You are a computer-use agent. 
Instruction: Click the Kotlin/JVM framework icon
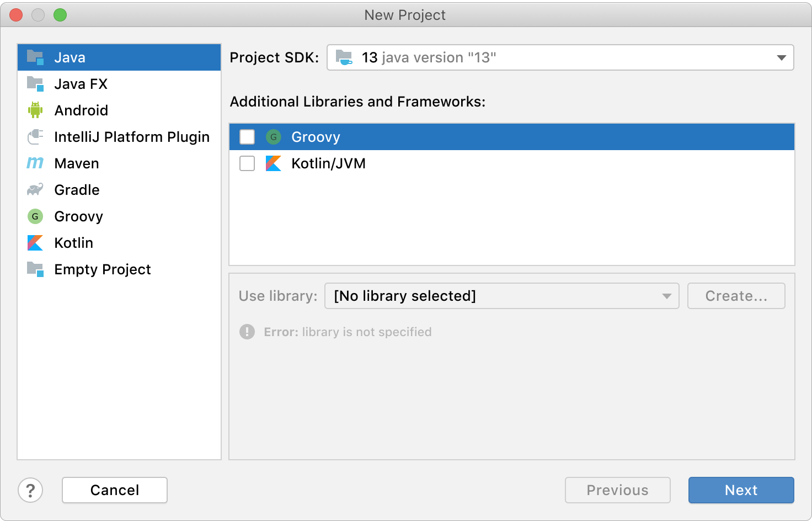point(274,163)
